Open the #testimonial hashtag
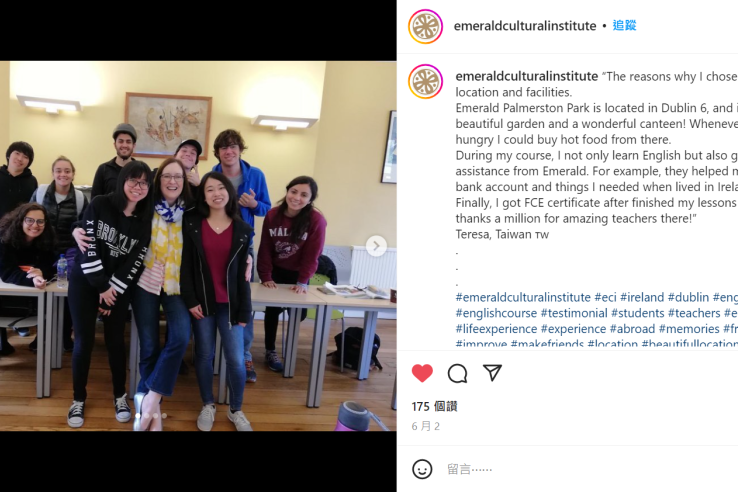 574,313
